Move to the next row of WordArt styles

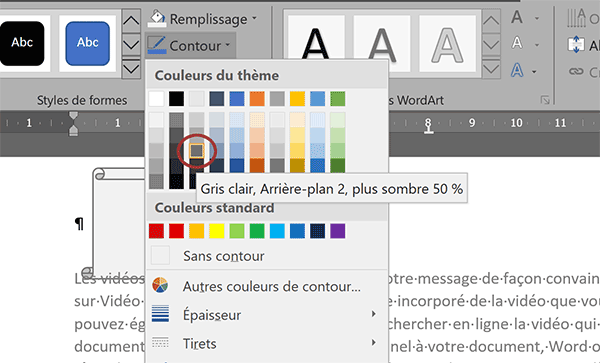491,44
